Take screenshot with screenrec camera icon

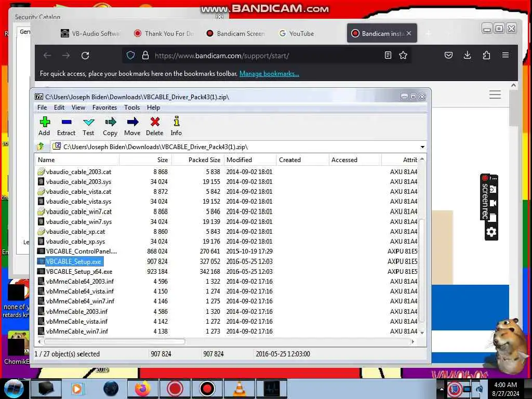[x=493, y=189]
